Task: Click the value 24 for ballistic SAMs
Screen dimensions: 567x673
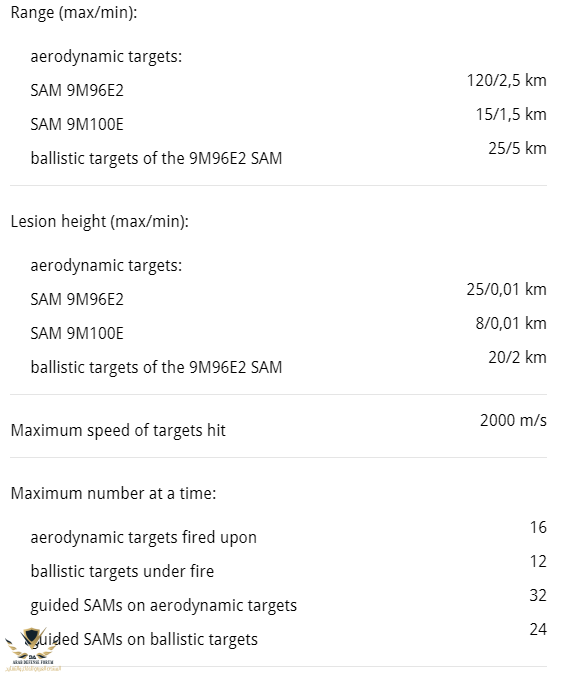Action: pos(538,630)
